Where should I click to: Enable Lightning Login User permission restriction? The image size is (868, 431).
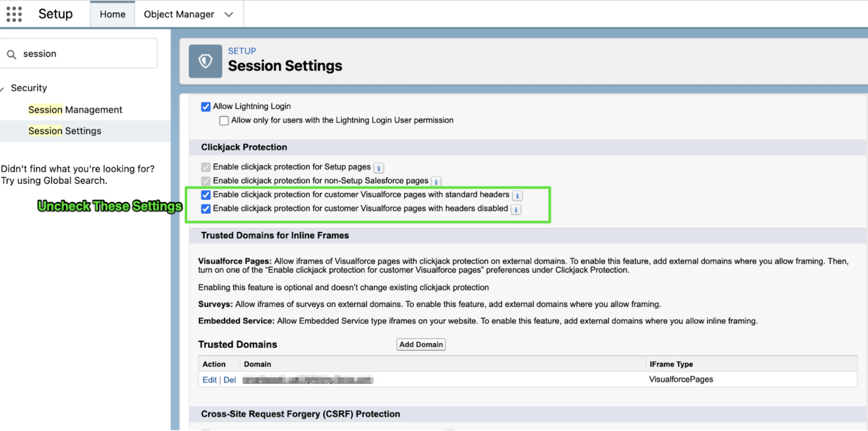(224, 121)
